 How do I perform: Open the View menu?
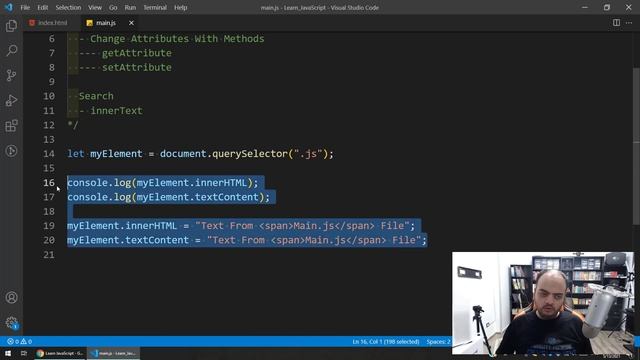pyautogui.click(x=95, y=7)
